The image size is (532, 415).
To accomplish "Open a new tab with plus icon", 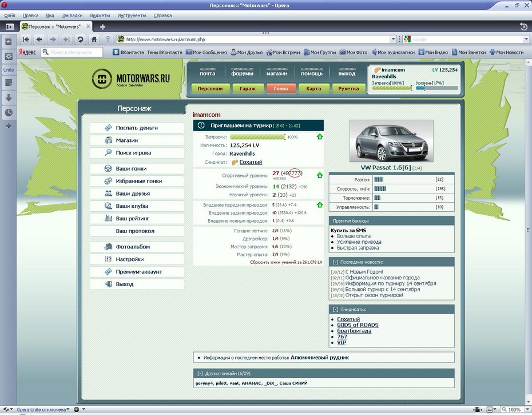I will (x=102, y=26).
